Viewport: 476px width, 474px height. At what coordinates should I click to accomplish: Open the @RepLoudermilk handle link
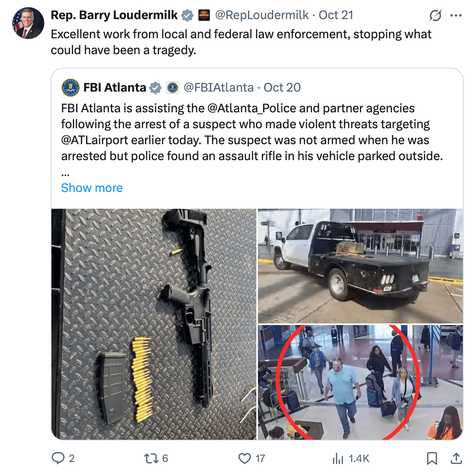pyautogui.click(x=262, y=15)
